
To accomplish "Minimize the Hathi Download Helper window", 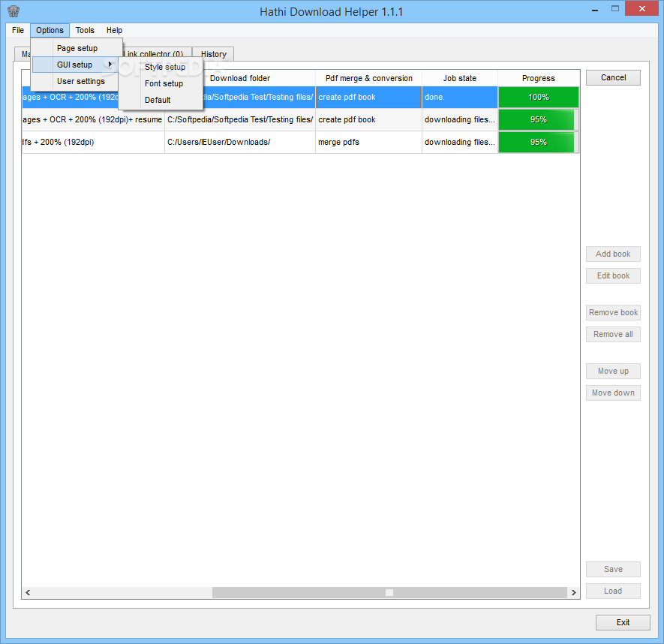I will [x=595, y=9].
